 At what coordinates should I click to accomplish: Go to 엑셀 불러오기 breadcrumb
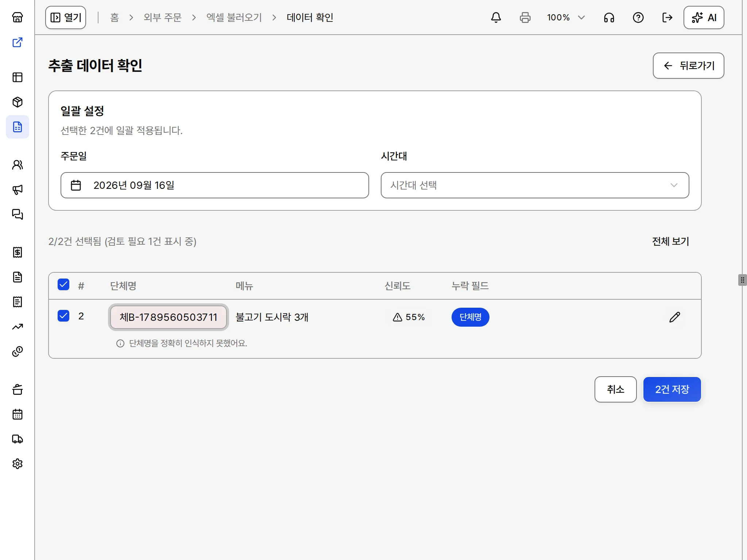point(234,17)
